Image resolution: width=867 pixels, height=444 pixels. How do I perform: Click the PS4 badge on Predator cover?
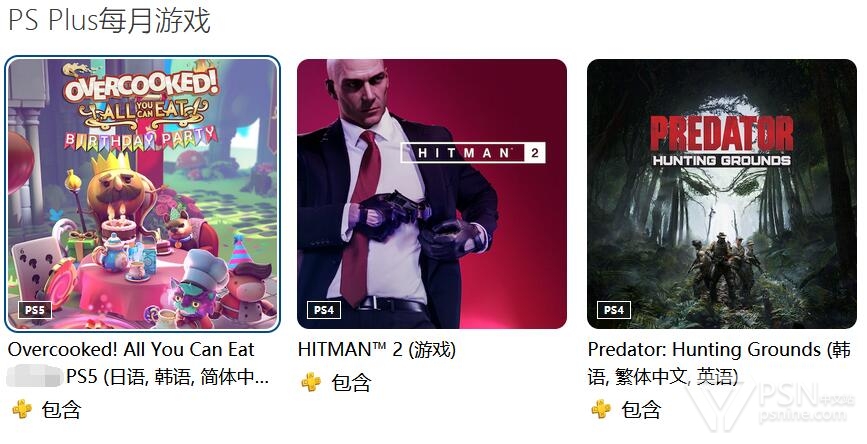tap(614, 310)
